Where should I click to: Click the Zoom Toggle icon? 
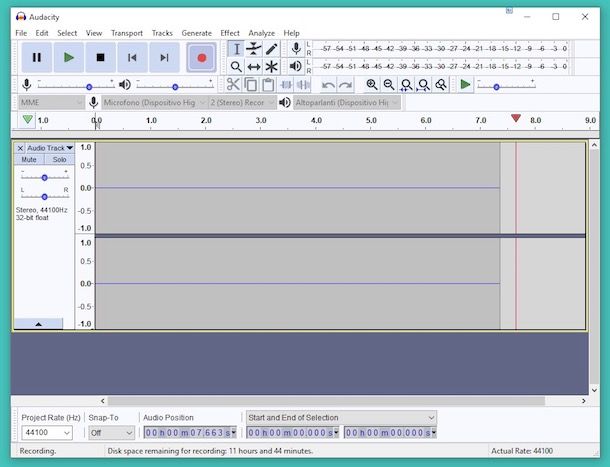tap(441, 84)
